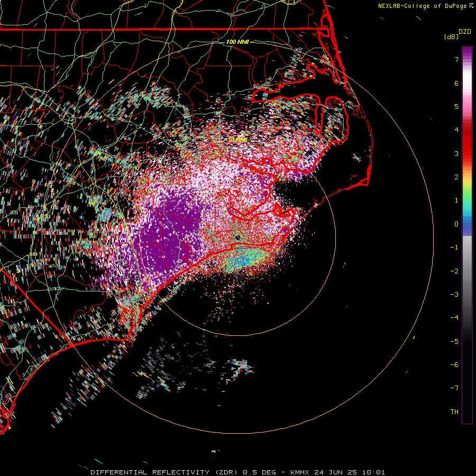Screen dimensions: 476x476
Task: Select the 2 dB scale value
Action: [x=456, y=177]
